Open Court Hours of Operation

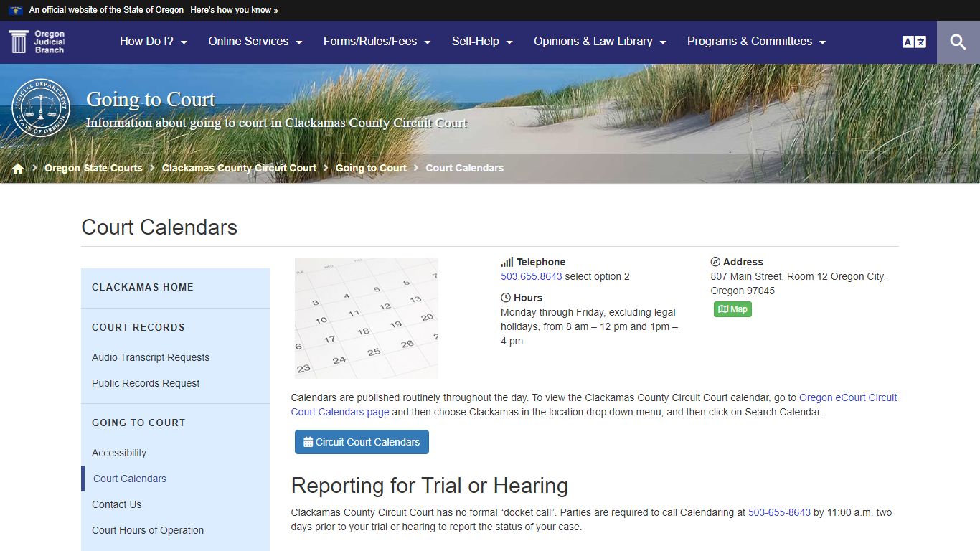click(148, 530)
